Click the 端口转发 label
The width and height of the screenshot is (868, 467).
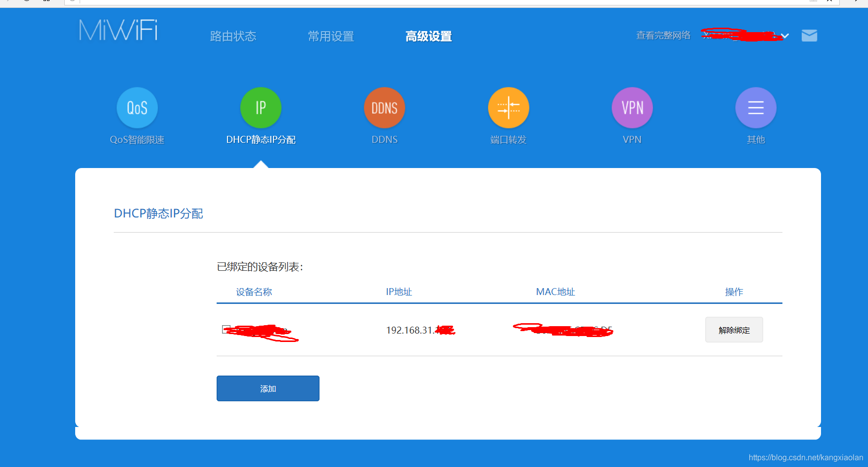point(508,140)
